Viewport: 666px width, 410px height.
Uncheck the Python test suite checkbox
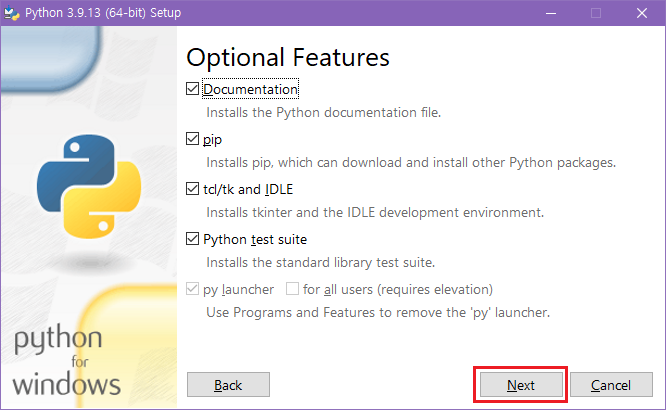pos(192,239)
